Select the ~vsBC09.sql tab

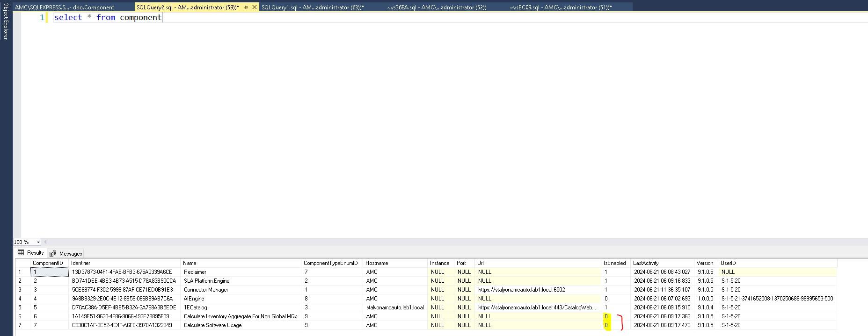[x=561, y=7]
